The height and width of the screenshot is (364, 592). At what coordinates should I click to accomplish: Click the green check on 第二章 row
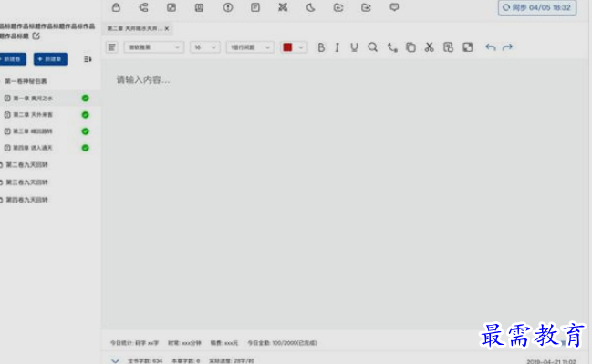(x=86, y=115)
